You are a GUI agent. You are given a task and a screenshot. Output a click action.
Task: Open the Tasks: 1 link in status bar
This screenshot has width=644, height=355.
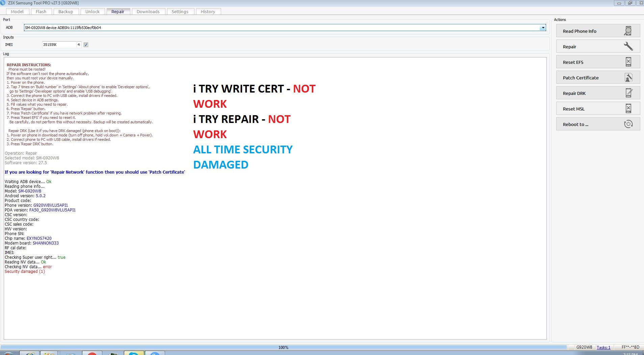(603, 347)
